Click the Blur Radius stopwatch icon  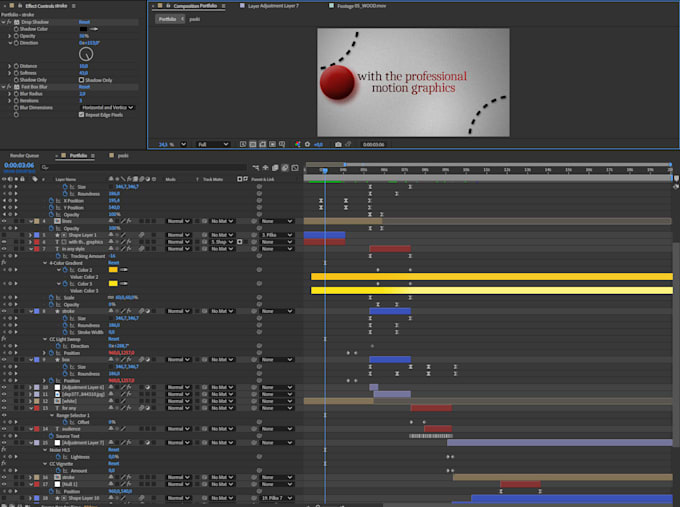[x=16, y=94]
